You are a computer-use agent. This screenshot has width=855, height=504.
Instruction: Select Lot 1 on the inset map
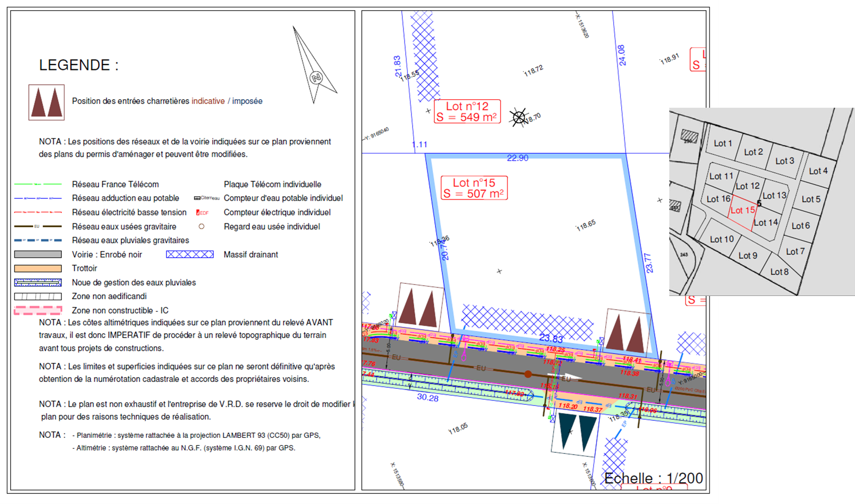(x=723, y=143)
